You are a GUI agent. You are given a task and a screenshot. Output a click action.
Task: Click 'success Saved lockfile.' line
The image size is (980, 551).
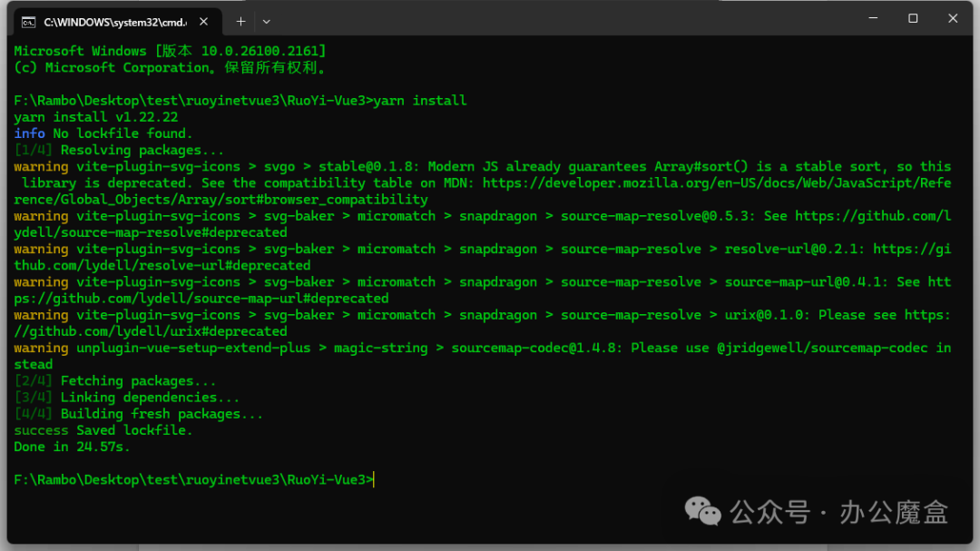pyautogui.click(x=103, y=430)
